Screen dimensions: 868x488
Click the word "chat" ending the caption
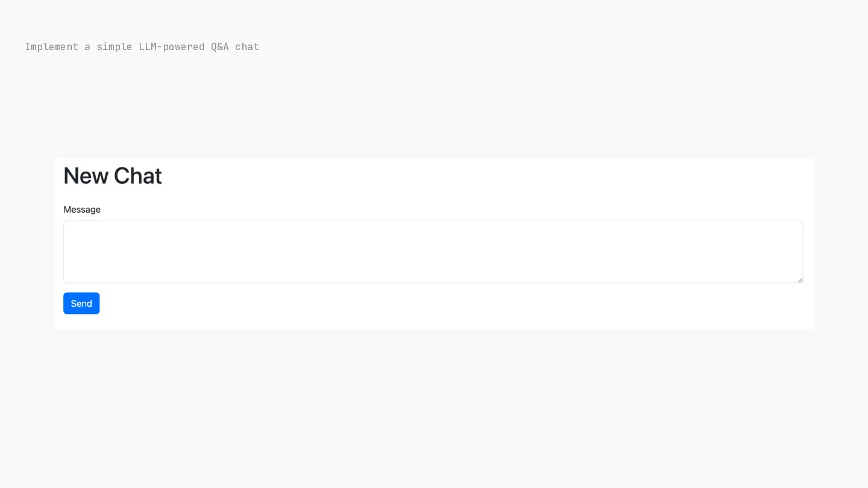pyautogui.click(x=247, y=46)
